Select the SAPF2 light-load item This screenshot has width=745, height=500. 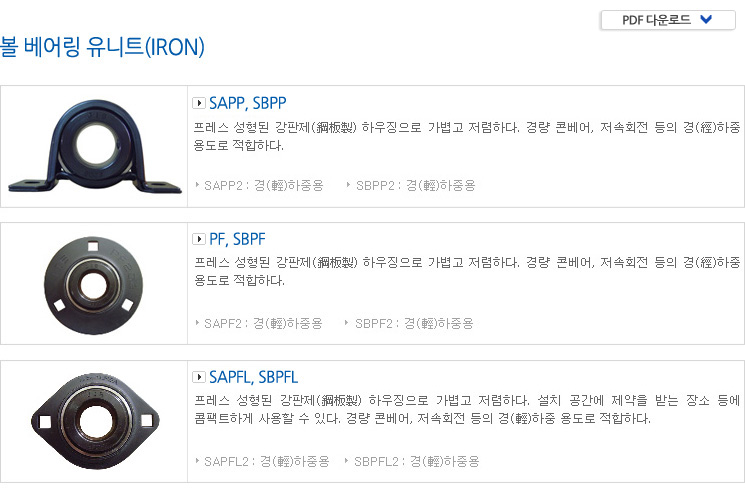pyautogui.click(x=263, y=324)
